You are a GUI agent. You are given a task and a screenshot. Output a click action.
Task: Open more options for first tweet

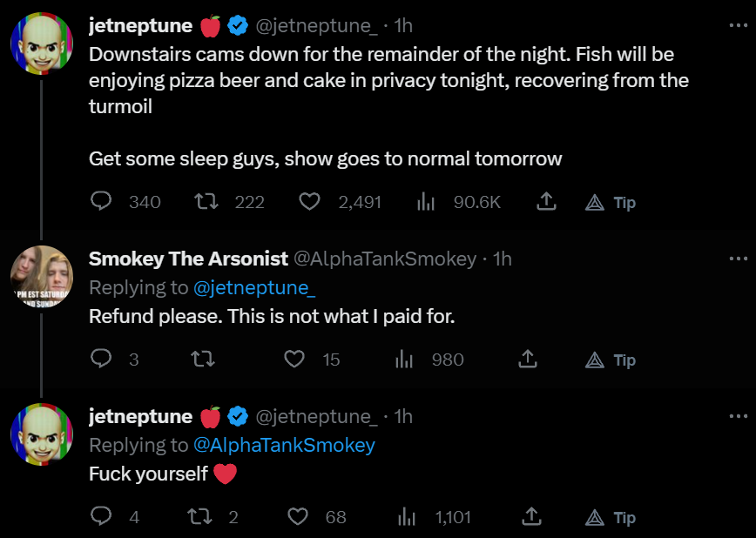(x=738, y=25)
